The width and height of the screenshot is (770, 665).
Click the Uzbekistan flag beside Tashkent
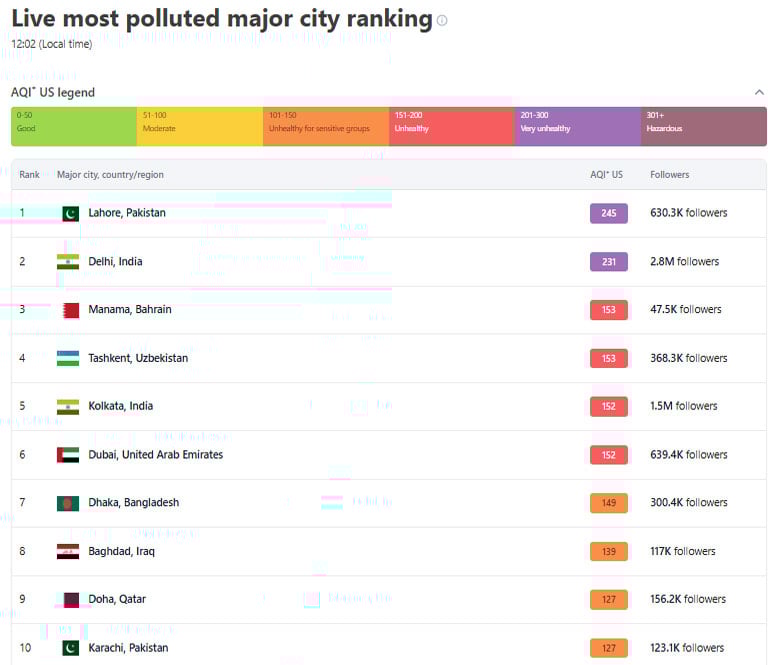tap(68, 358)
